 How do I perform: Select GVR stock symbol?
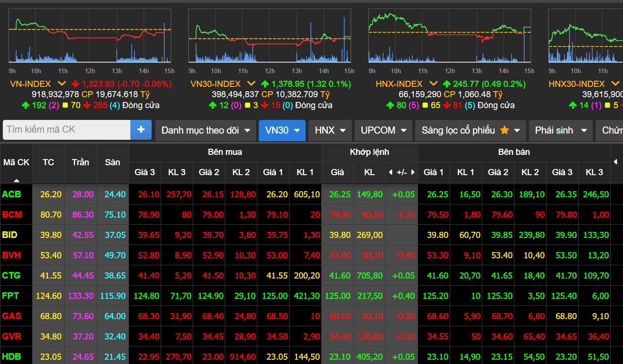coord(11,336)
